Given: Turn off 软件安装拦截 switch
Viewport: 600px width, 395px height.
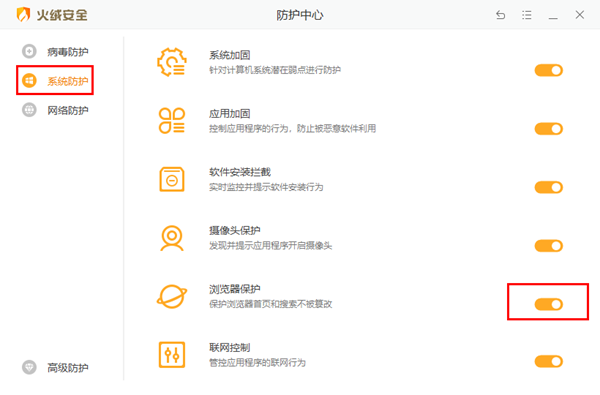Looking at the screenshot, I should (549, 188).
